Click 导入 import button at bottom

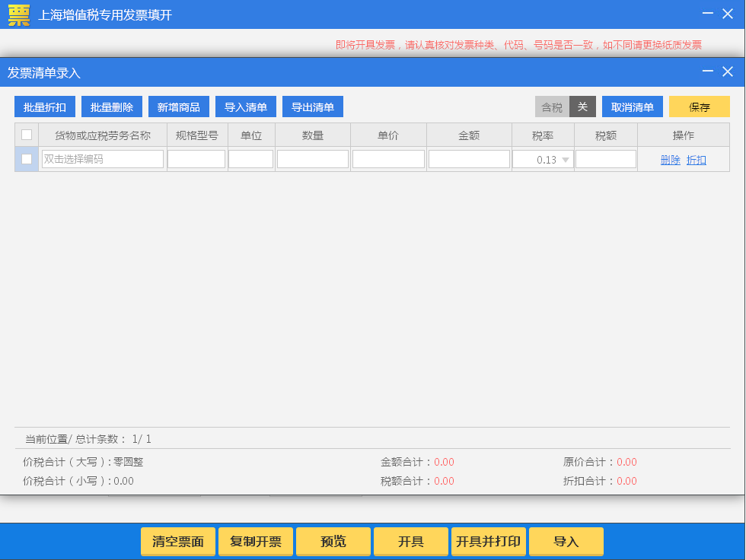point(566,542)
